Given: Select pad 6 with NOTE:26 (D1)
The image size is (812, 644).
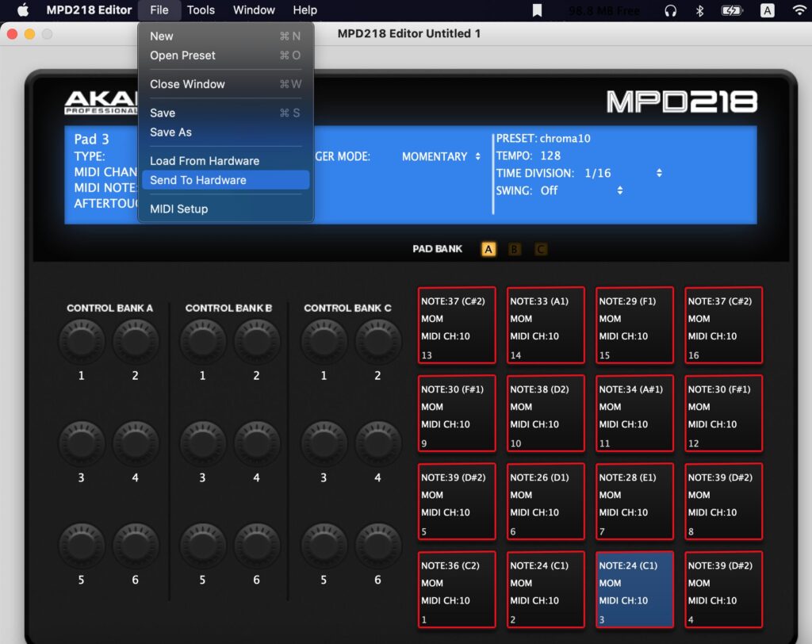Looking at the screenshot, I should (546, 501).
